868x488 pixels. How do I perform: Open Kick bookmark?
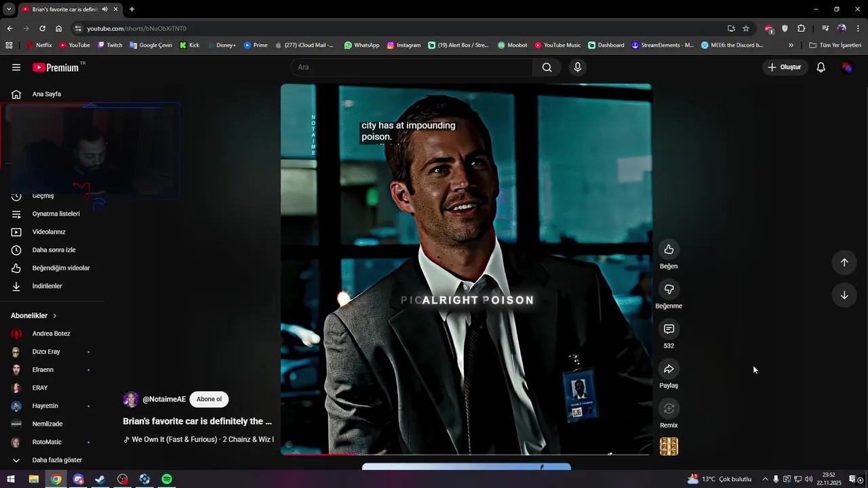point(189,45)
